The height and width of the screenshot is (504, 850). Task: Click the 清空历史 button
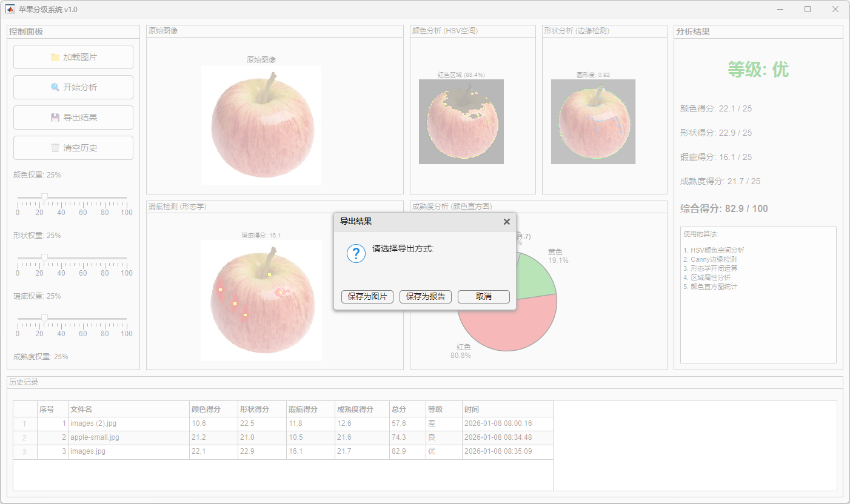(x=73, y=148)
